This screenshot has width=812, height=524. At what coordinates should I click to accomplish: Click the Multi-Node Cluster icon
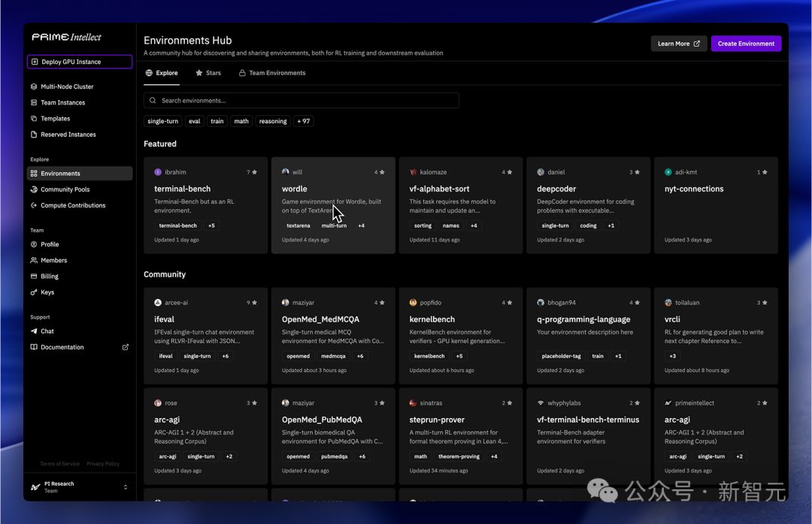point(34,86)
